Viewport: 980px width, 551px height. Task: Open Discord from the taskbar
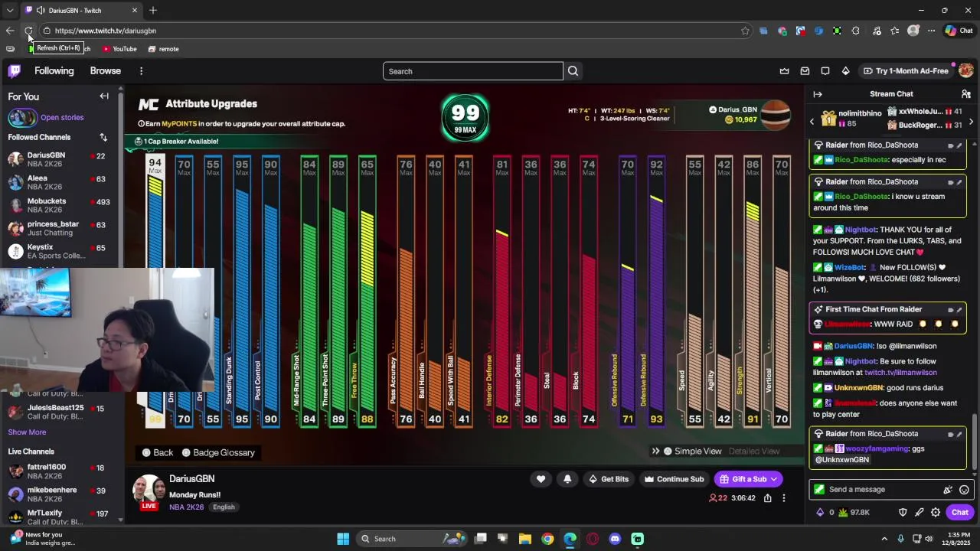coord(615,539)
